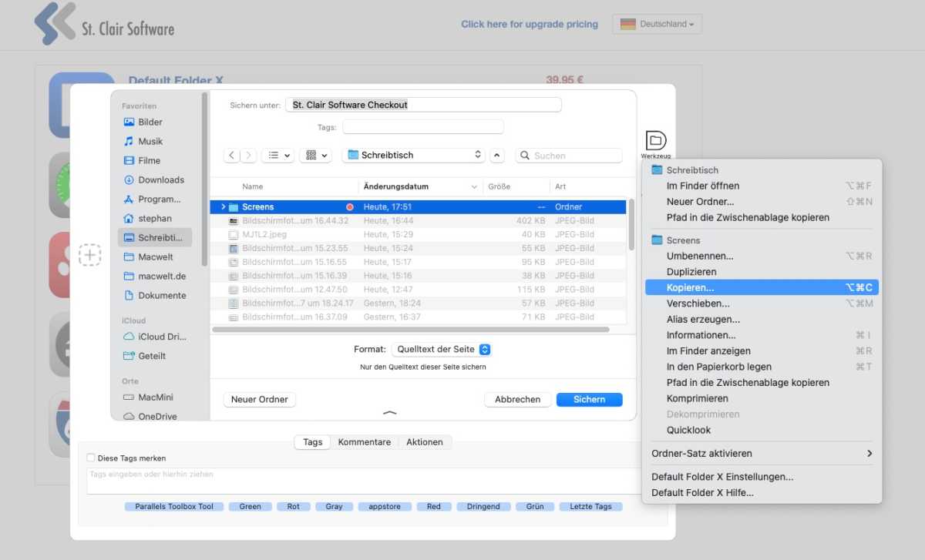925x560 pixels.
Task: Select the MJTL2.jpeg file row
Action: (x=418, y=234)
